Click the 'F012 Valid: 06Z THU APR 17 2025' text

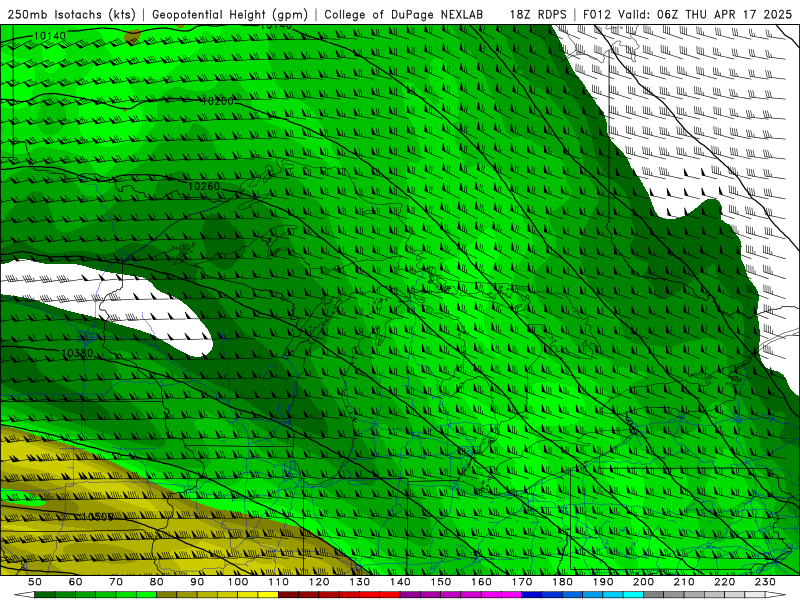pos(687,15)
